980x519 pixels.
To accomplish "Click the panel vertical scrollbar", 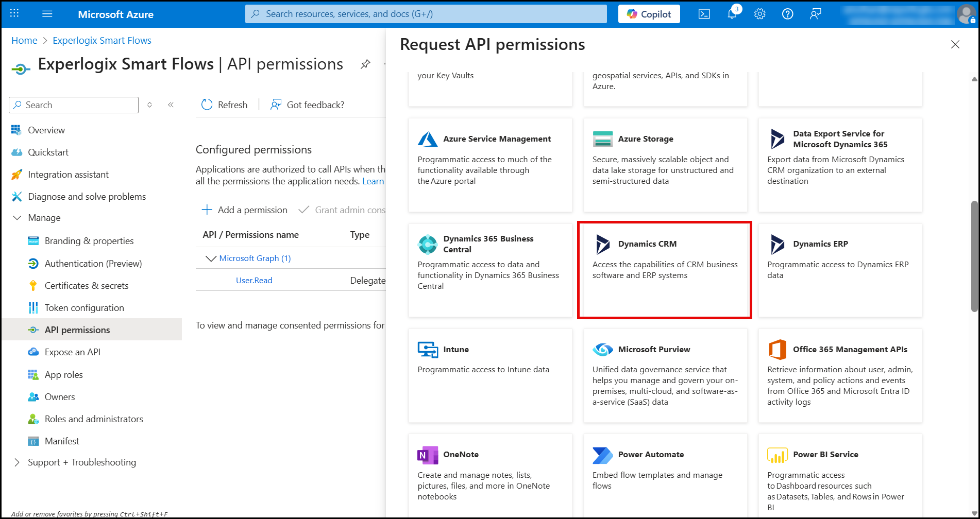I will click(974, 256).
